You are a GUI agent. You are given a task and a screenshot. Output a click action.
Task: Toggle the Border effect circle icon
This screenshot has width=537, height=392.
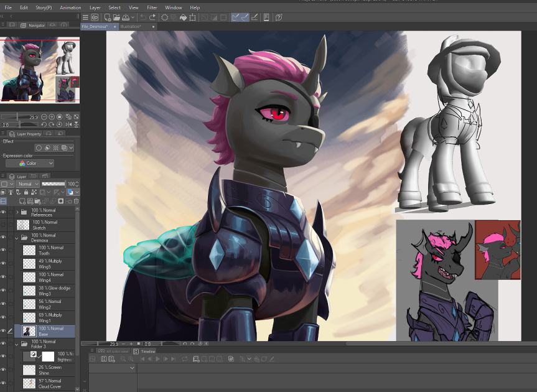[39, 147]
